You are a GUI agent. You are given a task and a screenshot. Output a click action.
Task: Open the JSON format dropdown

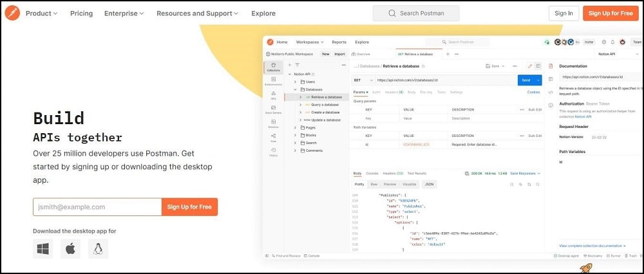(429, 185)
